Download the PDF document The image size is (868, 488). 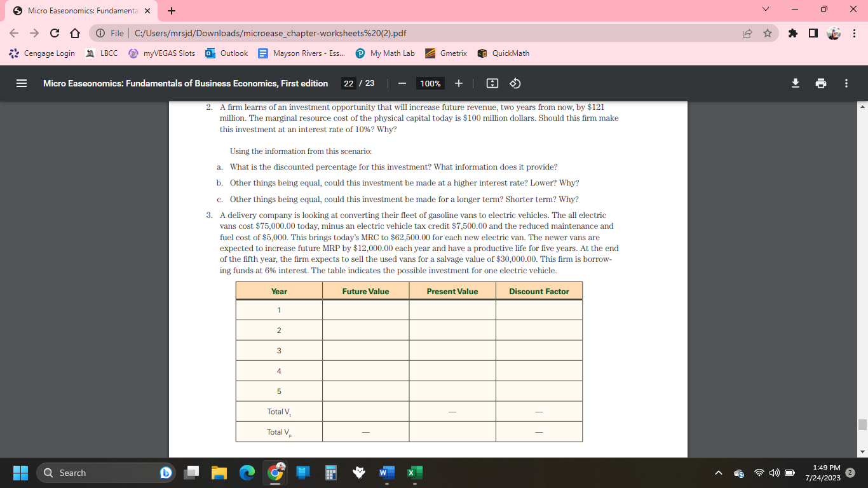click(x=795, y=83)
